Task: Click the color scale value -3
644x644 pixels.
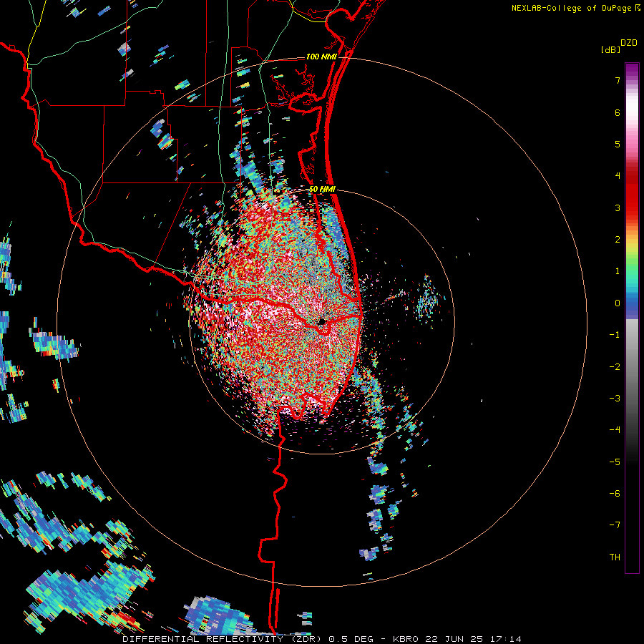Action: (615, 399)
